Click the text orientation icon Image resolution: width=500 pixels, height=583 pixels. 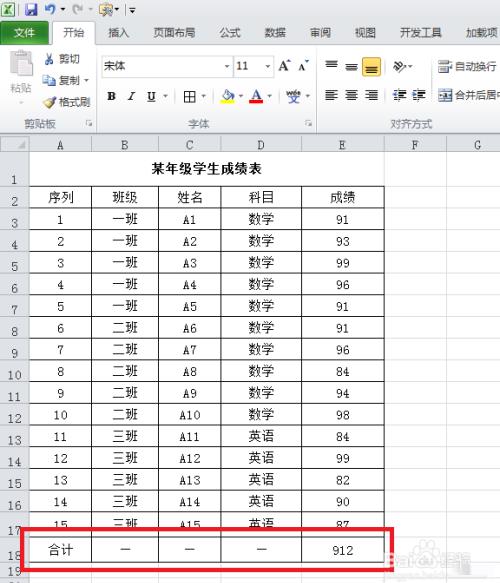tap(400, 67)
